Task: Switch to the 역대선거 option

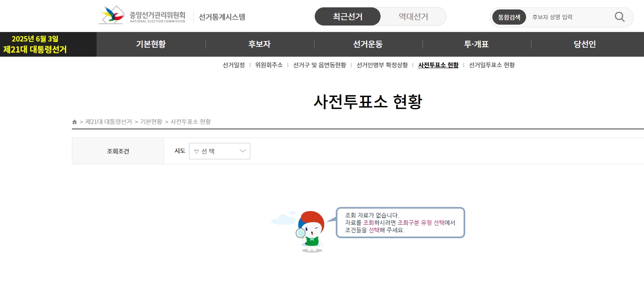Action: click(413, 16)
